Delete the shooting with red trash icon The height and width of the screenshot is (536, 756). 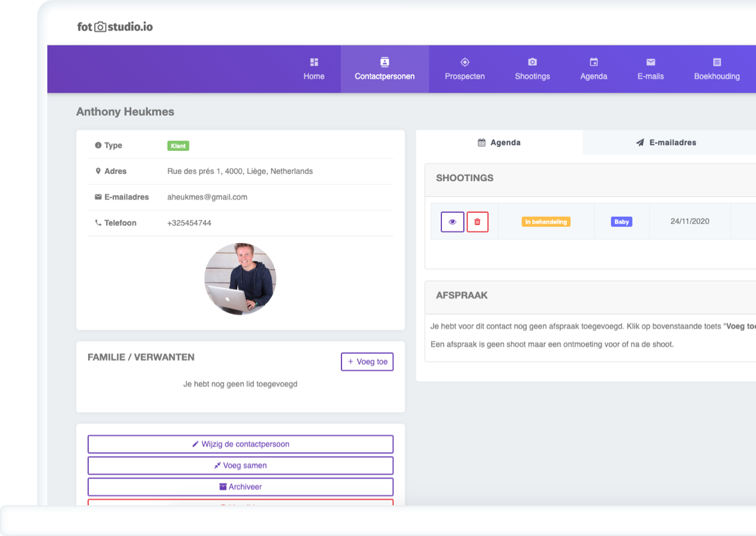point(477,222)
